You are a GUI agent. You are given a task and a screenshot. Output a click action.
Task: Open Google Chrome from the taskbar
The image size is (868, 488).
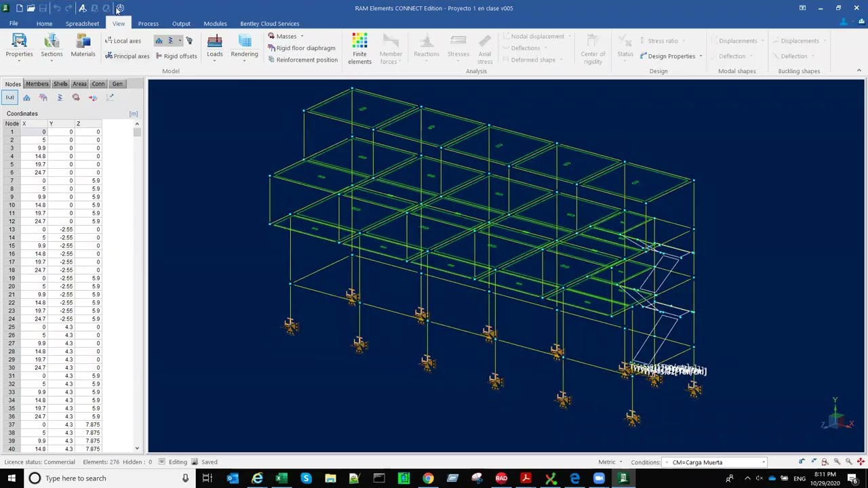[428, 479]
